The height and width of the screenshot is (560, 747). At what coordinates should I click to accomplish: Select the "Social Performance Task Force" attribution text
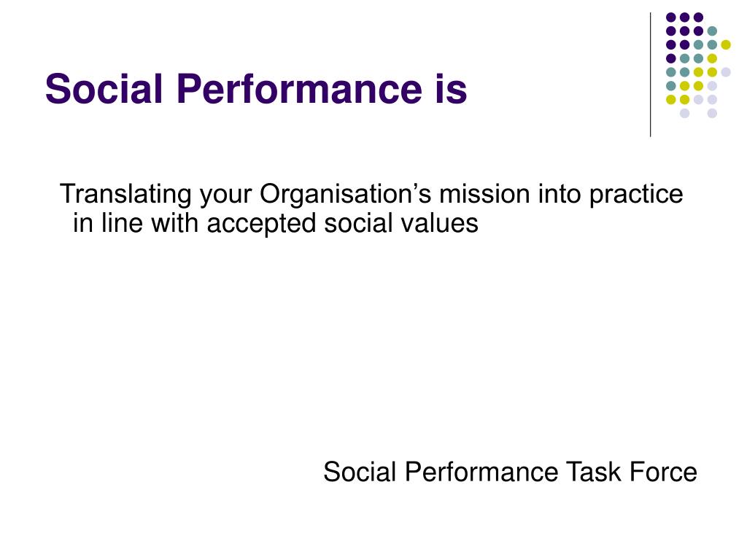[510, 472]
